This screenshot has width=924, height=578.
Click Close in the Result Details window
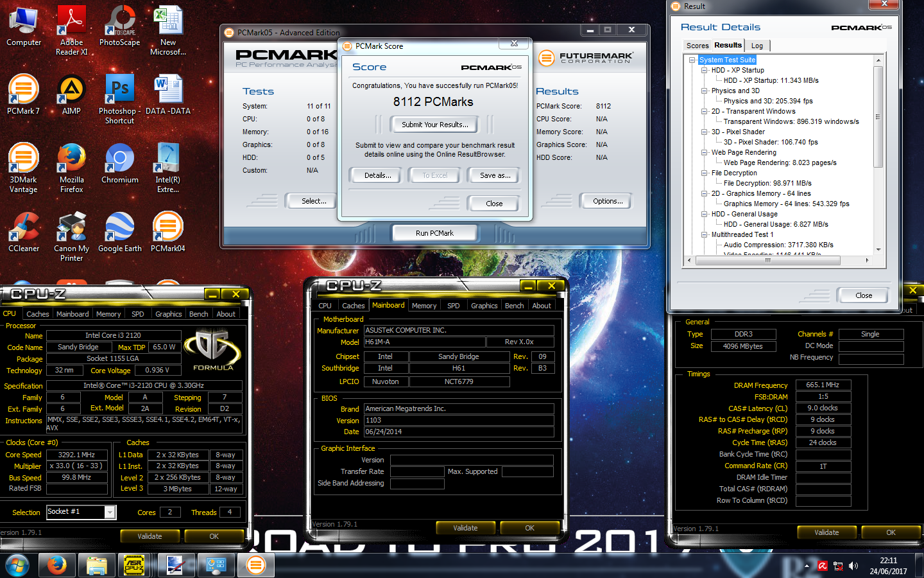pos(864,295)
